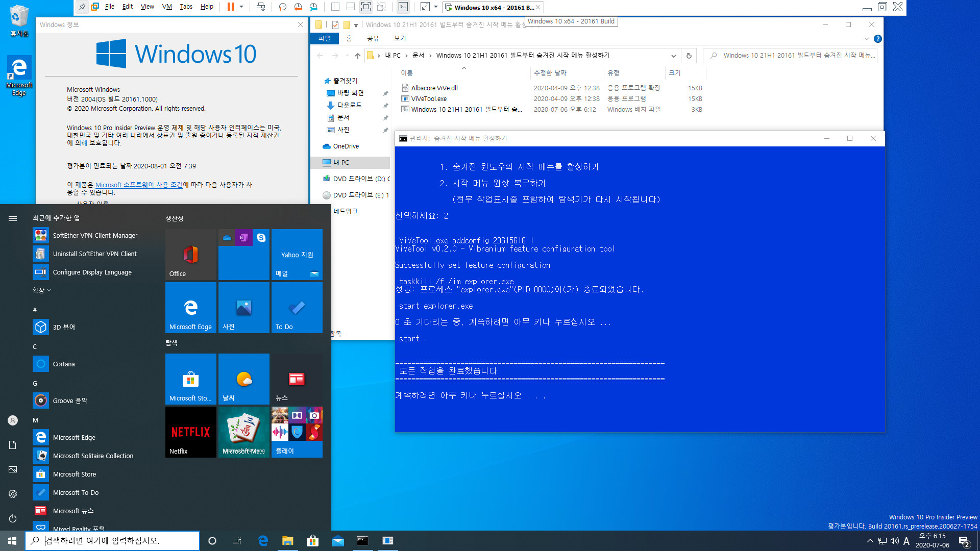Revert to snapshot via VMware toolbar icon

pos(298,7)
